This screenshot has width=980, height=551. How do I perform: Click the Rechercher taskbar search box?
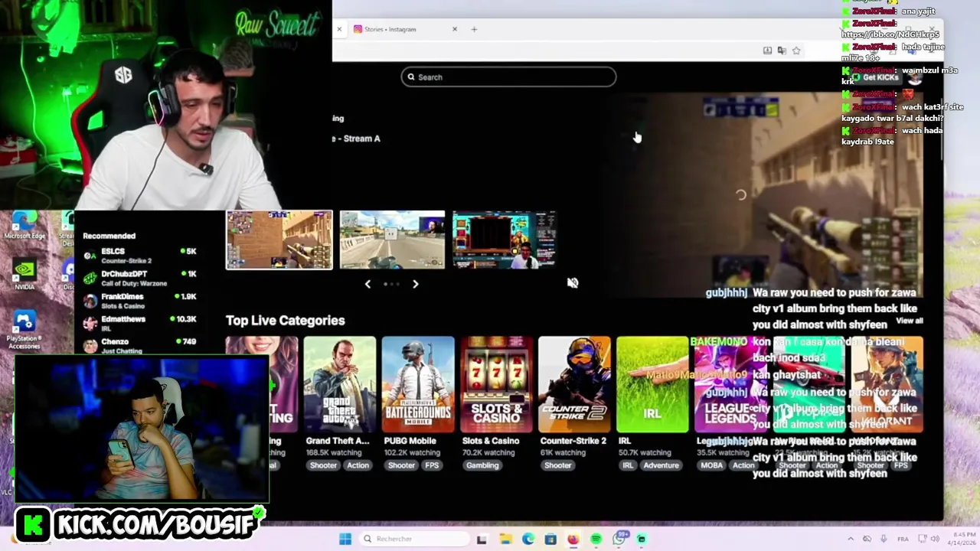click(x=414, y=539)
